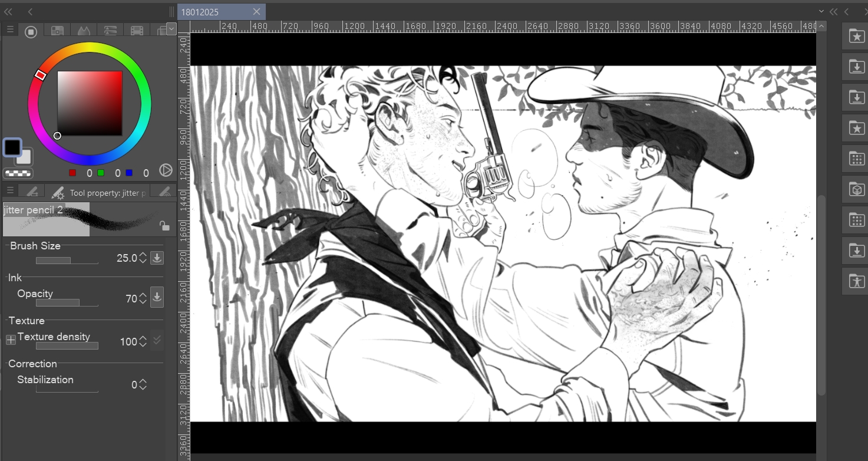
Task: Select the Color Wheel palette tab icon
Action: (x=31, y=32)
